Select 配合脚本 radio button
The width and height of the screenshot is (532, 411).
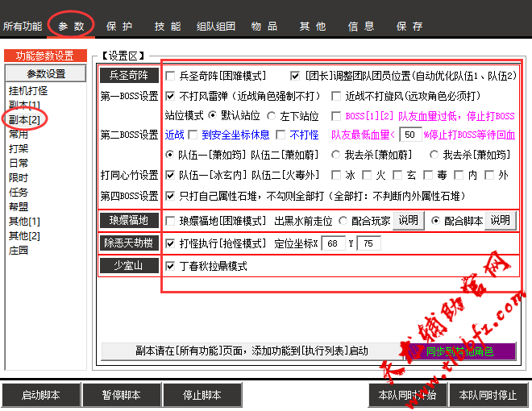point(435,221)
